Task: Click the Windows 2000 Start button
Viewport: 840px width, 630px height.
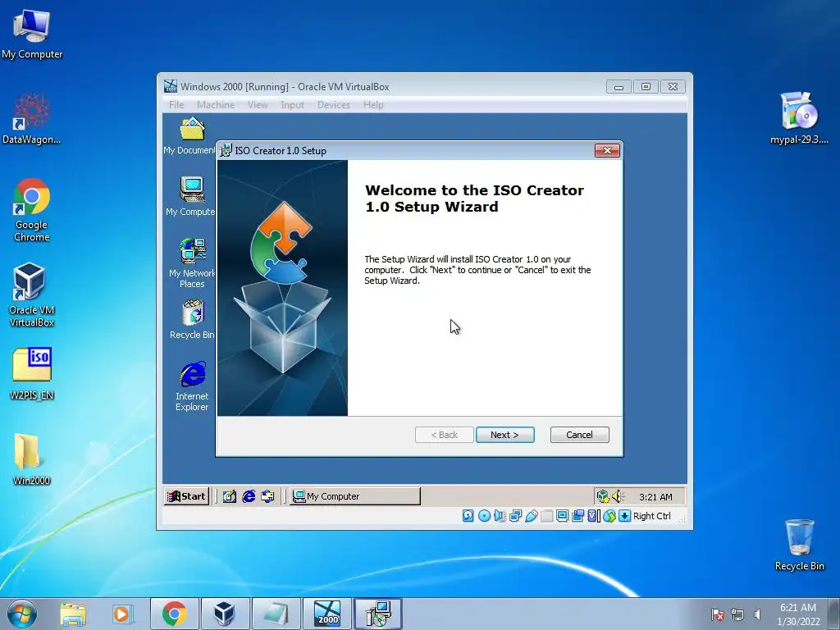Action: [x=186, y=496]
